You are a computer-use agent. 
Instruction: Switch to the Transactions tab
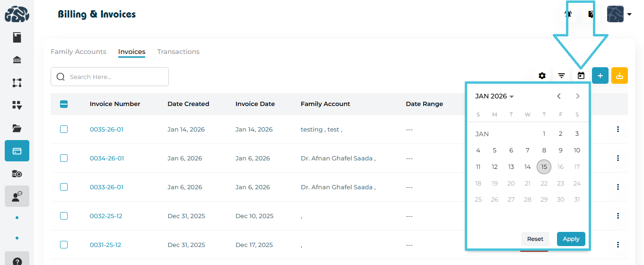(x=178, y=52)
